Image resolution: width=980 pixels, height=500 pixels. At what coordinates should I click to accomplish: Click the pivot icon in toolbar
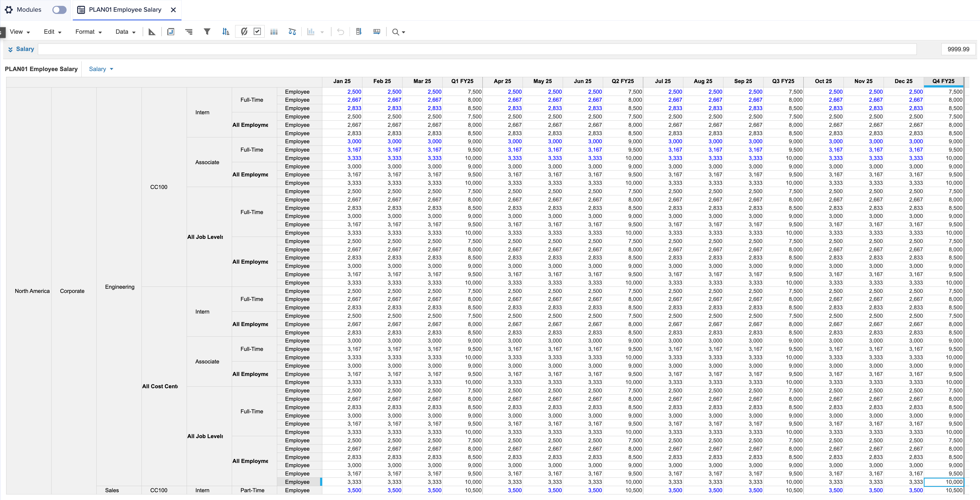[x=171, y=32]
